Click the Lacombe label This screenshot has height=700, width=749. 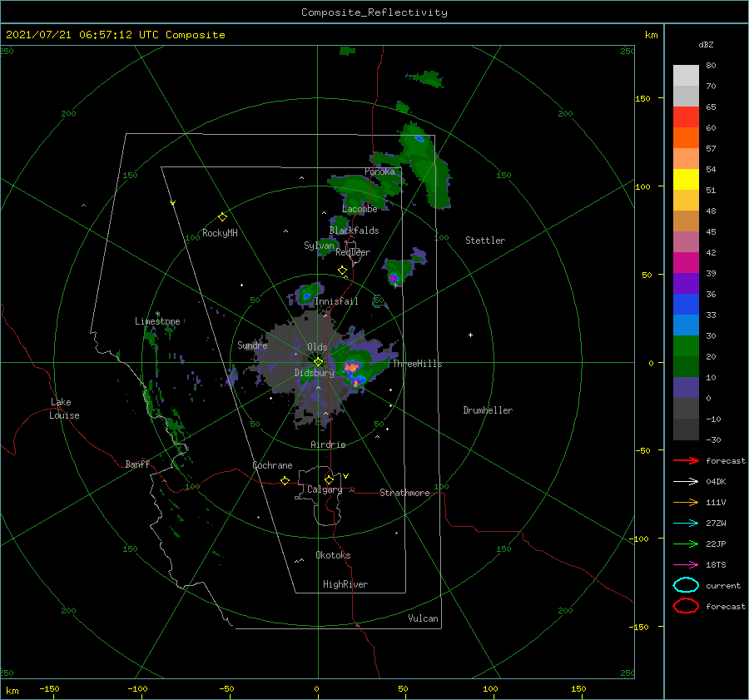tap(360, 209)
